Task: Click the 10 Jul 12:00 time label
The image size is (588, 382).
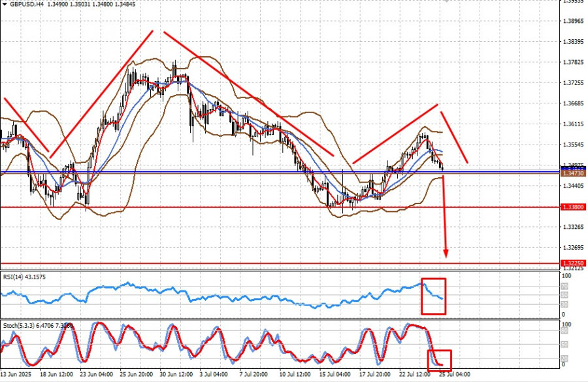Action: tap(295, 375)
